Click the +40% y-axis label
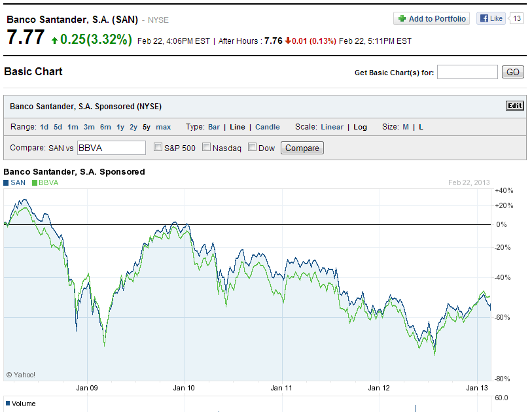This screenshot has width=532, height=412. [504, 190]
